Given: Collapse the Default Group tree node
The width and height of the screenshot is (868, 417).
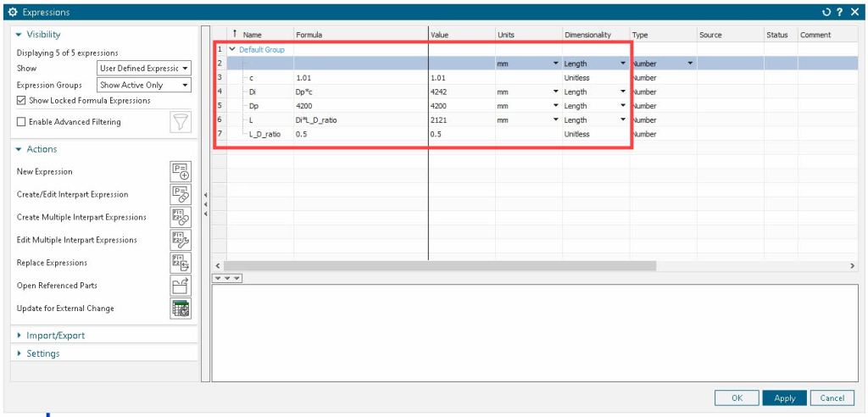Looking at the screenshot, I should (232, 50).
